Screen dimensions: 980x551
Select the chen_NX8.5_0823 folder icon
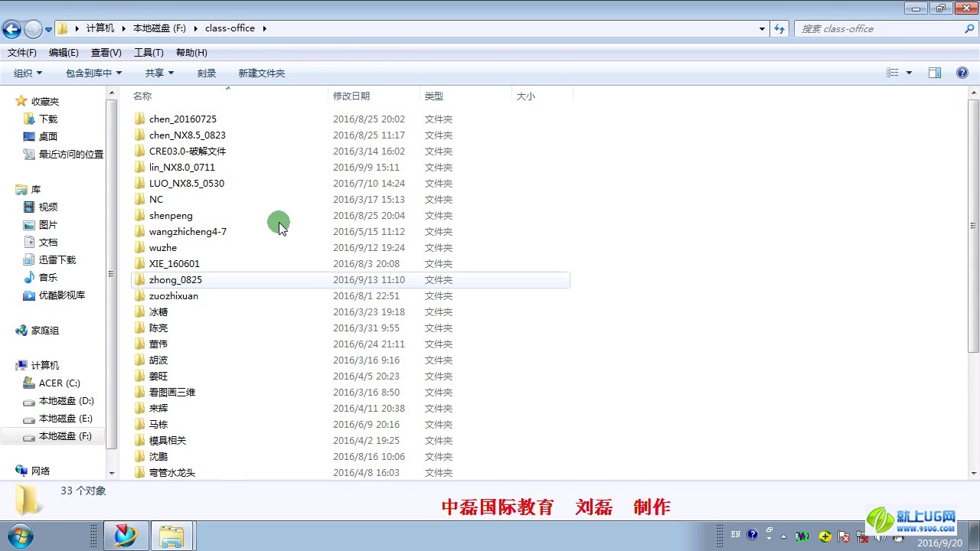tap(139, 135)
